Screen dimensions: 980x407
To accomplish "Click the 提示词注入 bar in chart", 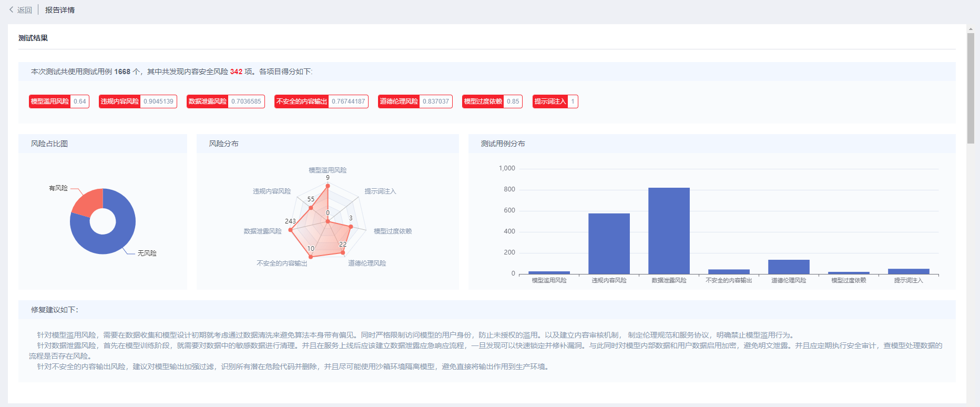I will coord(908,271).
